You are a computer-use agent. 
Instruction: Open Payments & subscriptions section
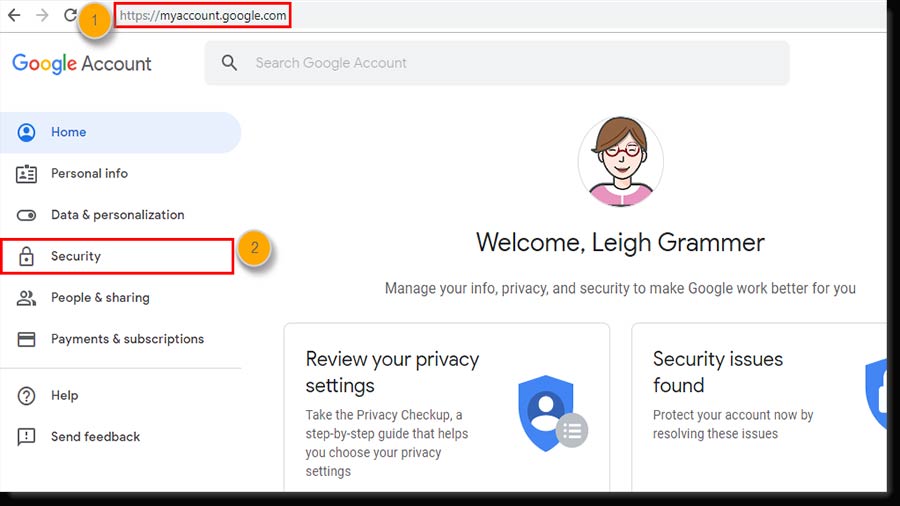(x=120, y=339)
